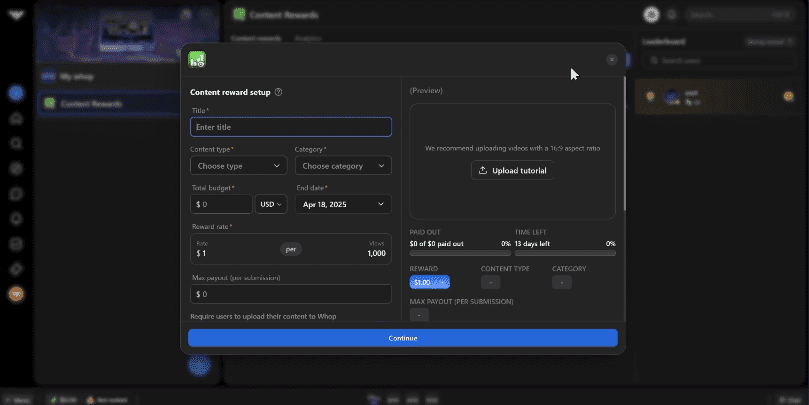Click the search icon in left sidebar
809x405 pixels.
[16, 143]
